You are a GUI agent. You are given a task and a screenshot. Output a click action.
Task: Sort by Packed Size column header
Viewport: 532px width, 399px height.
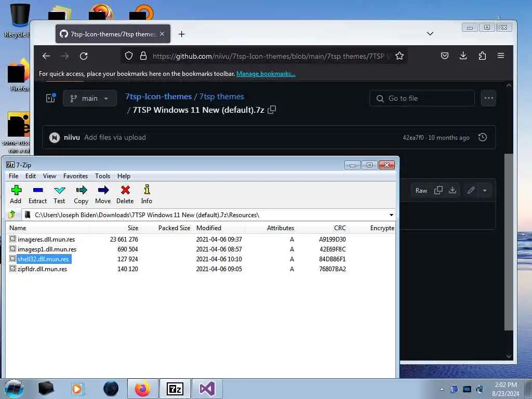point(167,228)
